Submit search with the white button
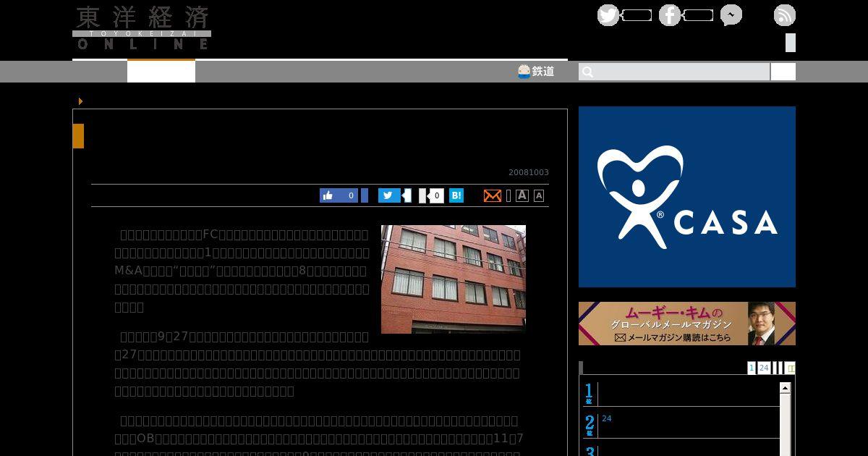 [x=783, y=72]
